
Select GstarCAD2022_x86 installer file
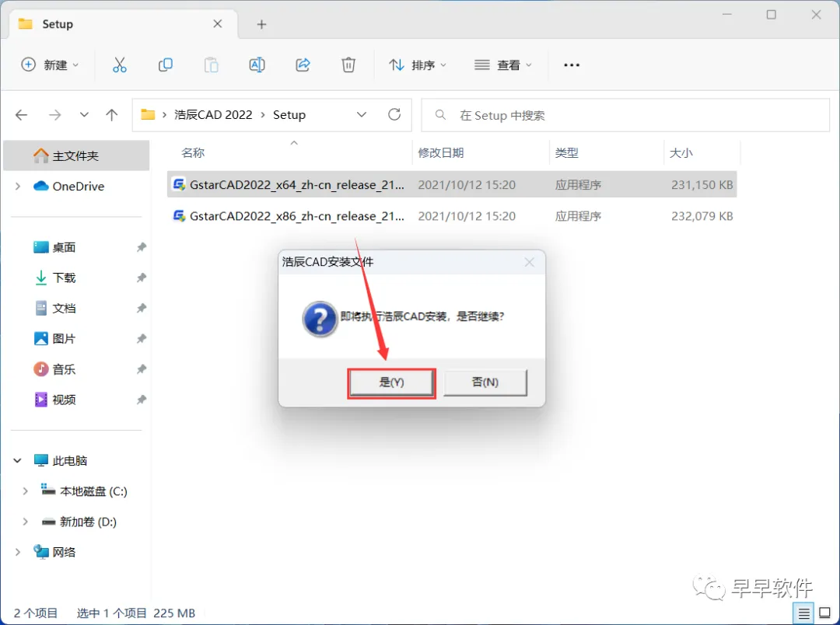click(452, 216)
